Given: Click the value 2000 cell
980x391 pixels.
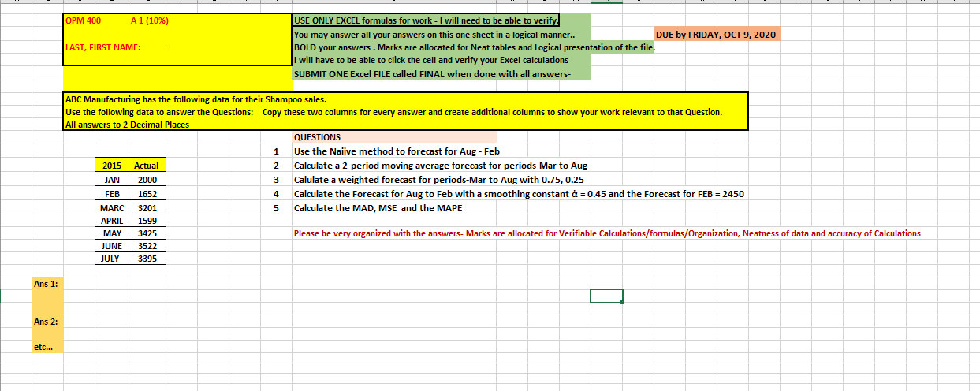Looking at the screenshot, I should pyautogui.click(x=147, y=180).
